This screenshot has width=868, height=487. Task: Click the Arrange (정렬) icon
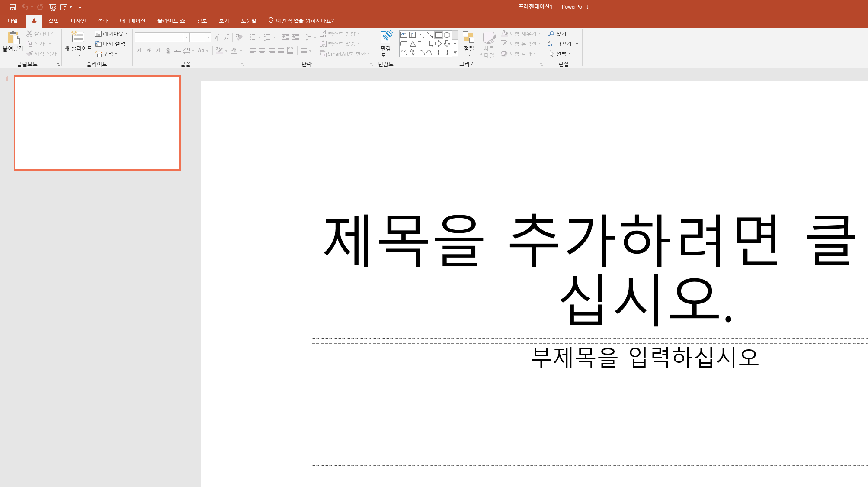point(468,38)
